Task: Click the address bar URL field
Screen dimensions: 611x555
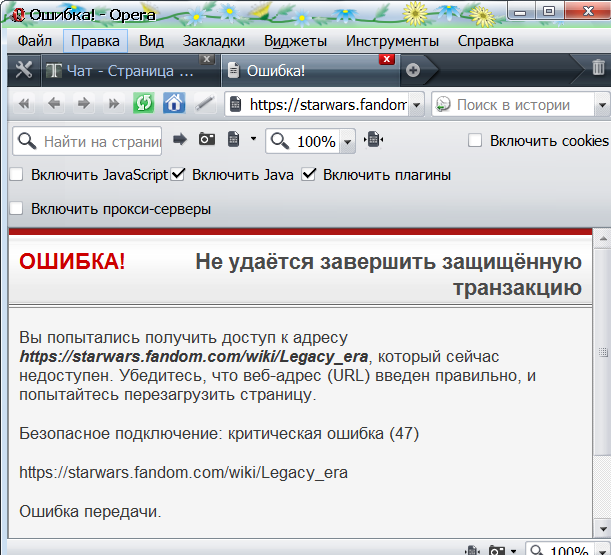Action: tap(324, 105)
